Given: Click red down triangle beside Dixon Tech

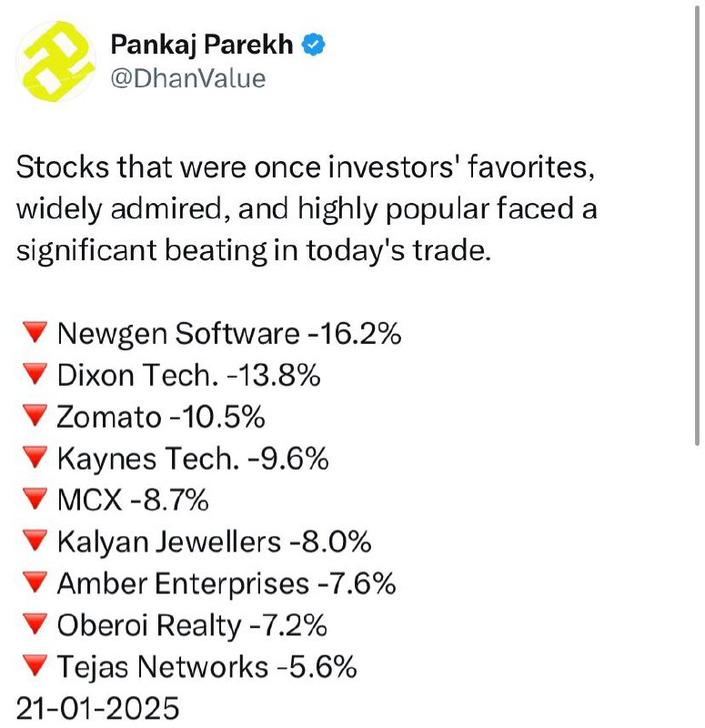Looking at the screenshot, I should [x=35, y=374].
